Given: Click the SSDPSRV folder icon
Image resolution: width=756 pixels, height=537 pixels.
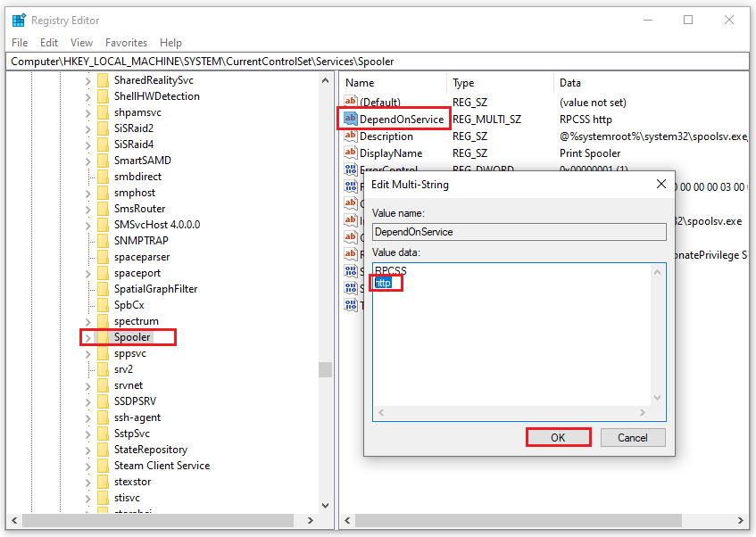Looking at the screenshot, I should (103, 401).
